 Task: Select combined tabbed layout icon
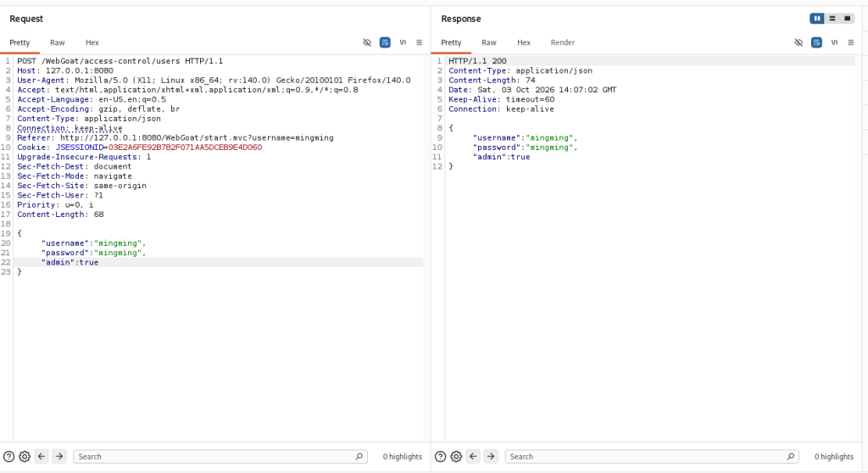tap(847, 19)
